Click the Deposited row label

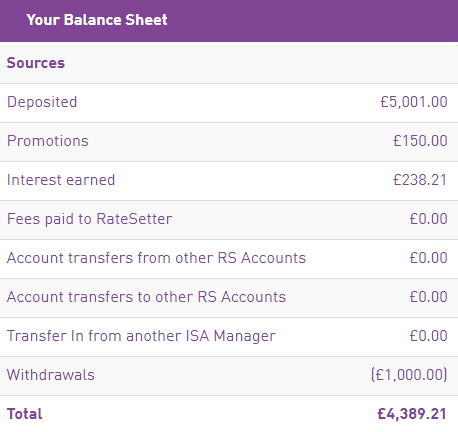point(42,102)
